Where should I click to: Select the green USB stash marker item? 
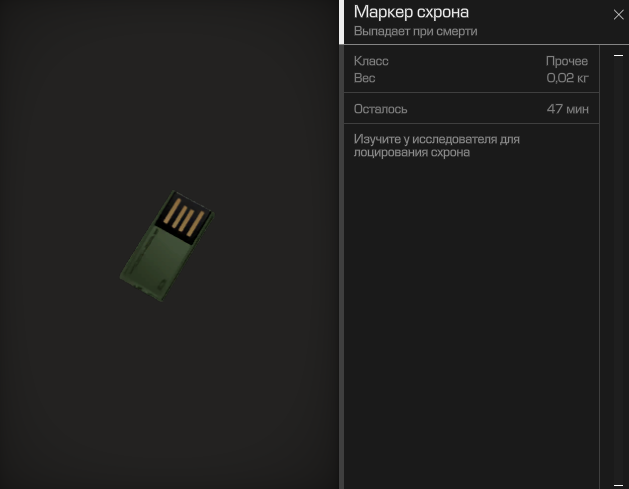(166, 244)
